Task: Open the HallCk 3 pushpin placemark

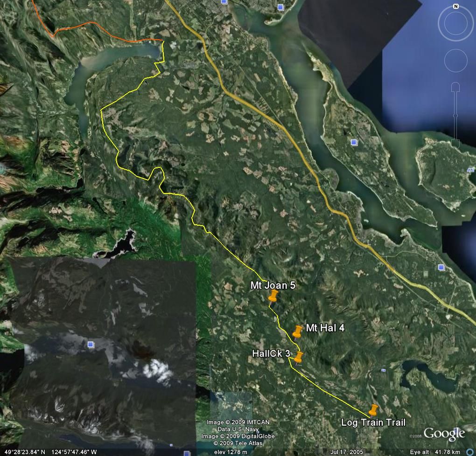Action: tap(298, 357)
